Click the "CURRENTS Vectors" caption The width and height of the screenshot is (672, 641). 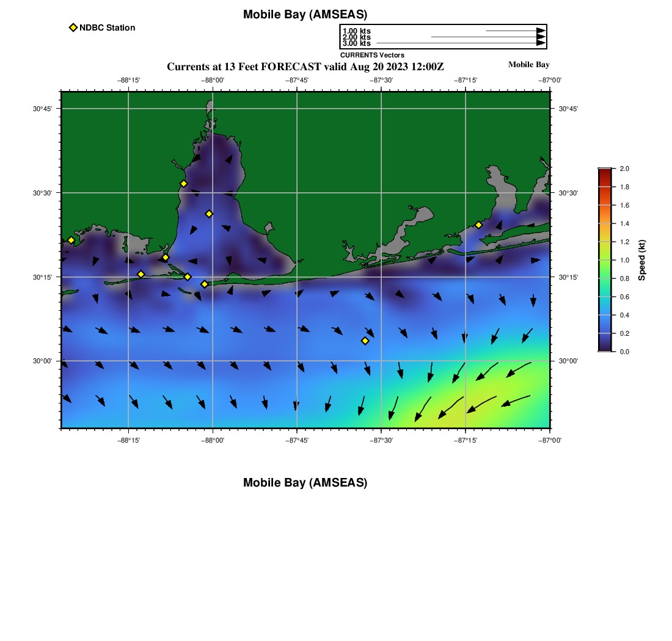click(x=372, y=55)
